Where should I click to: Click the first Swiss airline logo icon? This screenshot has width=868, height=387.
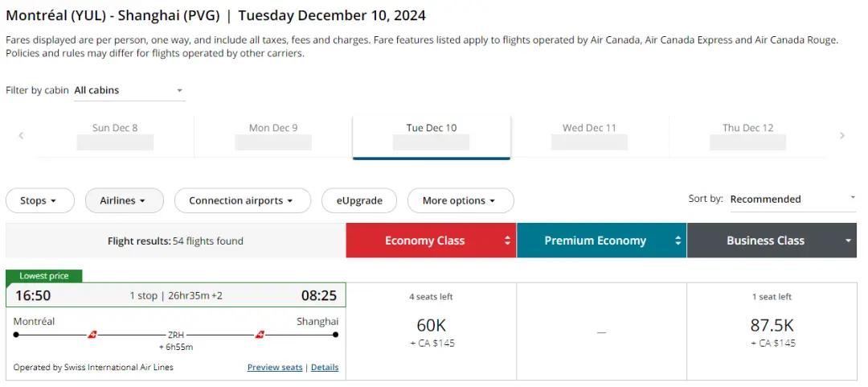pyautogui.click(x=92, y=334)
